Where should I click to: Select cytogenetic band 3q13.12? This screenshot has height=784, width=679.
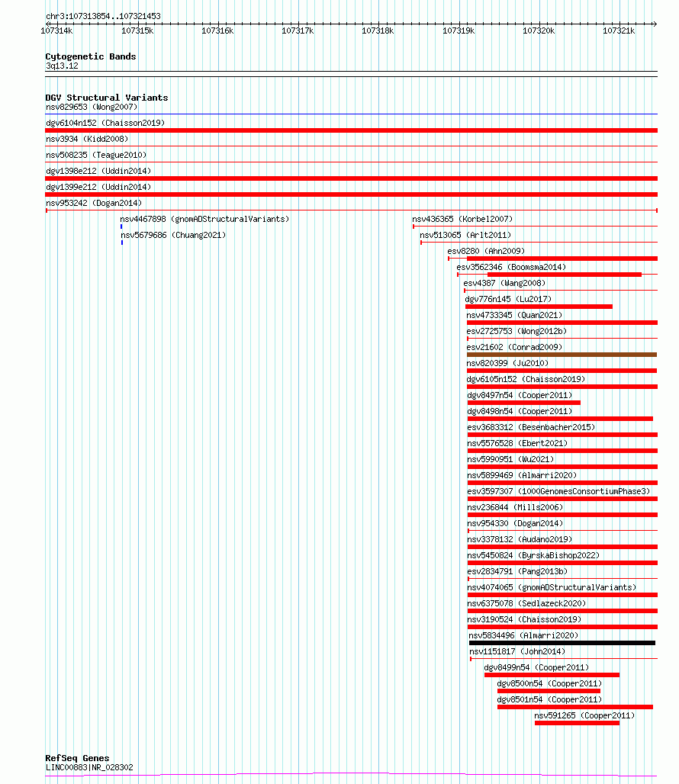(62, 66)
